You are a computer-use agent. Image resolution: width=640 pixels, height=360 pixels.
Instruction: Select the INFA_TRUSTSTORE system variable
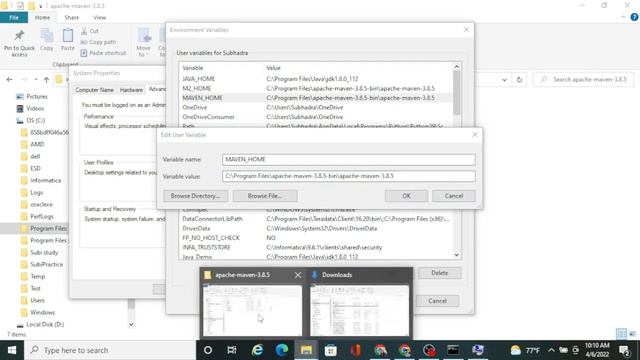316,247
